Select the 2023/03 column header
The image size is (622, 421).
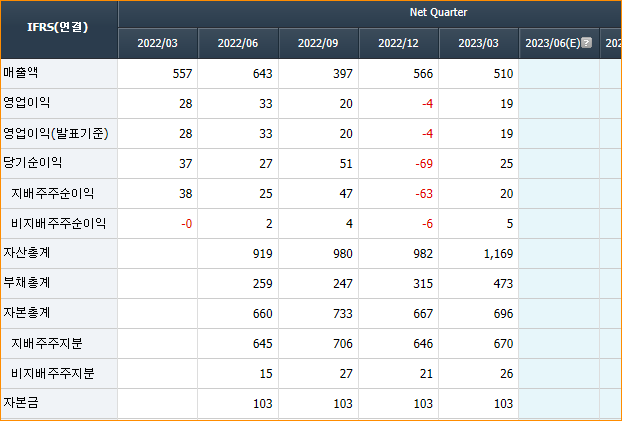click(x=478, y=43)
